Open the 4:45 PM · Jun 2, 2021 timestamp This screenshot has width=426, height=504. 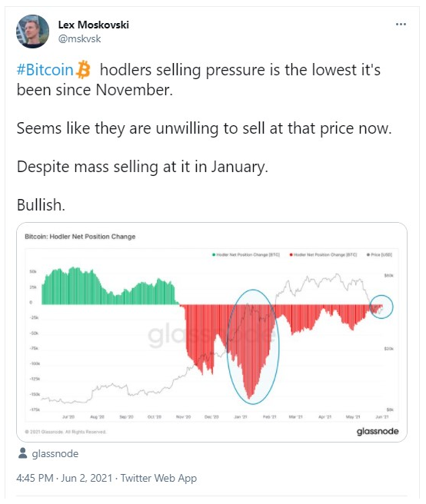65,478
